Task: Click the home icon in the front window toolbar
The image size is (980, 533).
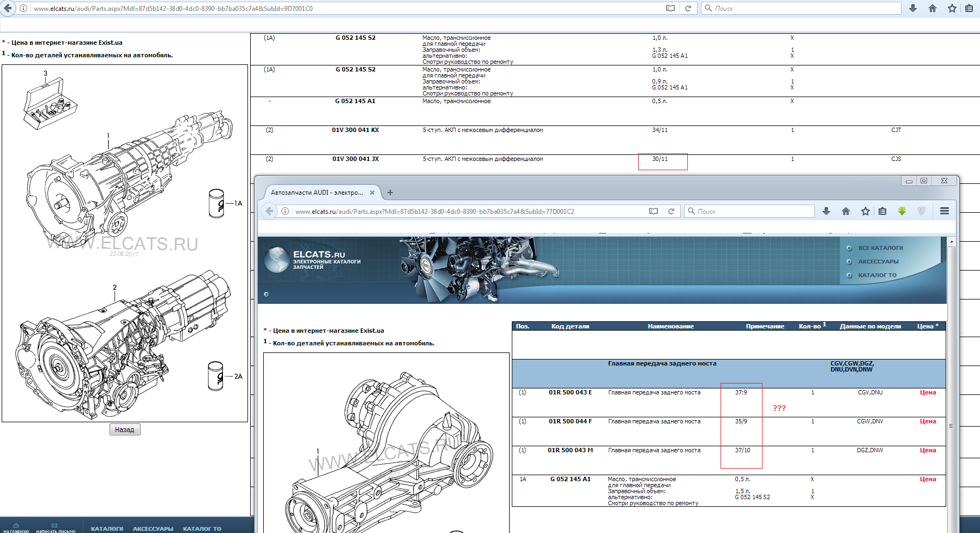Action: click(x=846, y=211)
